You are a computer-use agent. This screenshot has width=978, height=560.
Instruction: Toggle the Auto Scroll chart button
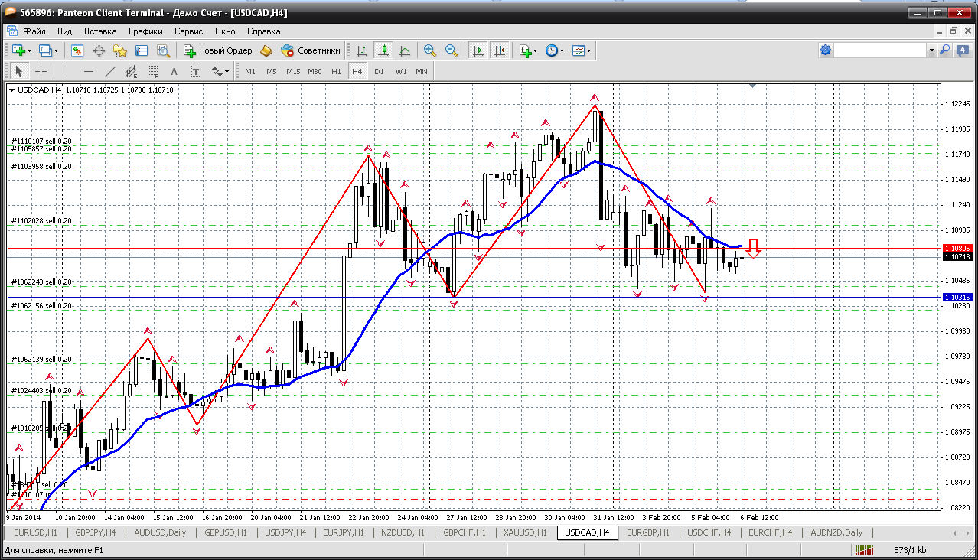point(478,50)
